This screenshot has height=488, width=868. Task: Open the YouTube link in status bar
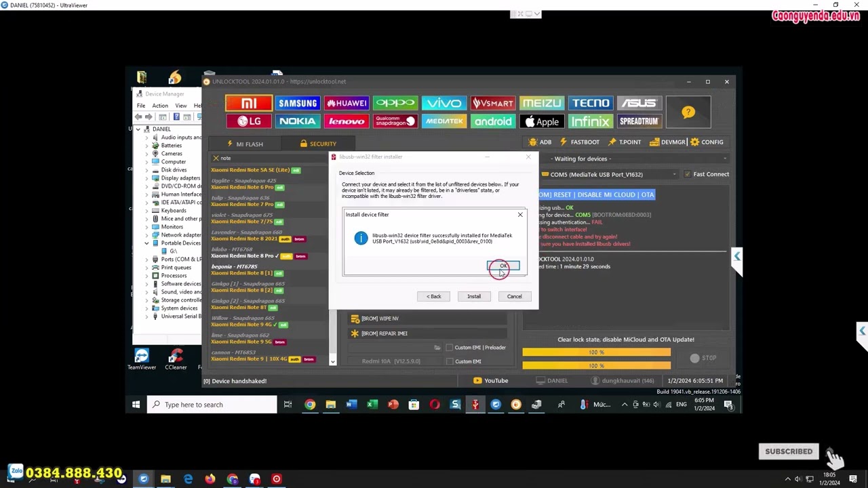tap(491, 381)
